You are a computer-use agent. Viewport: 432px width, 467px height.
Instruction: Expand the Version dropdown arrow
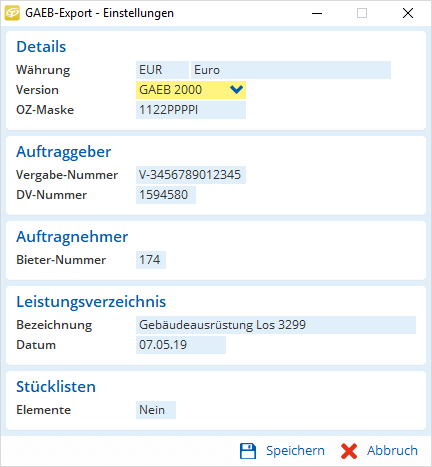236,90
